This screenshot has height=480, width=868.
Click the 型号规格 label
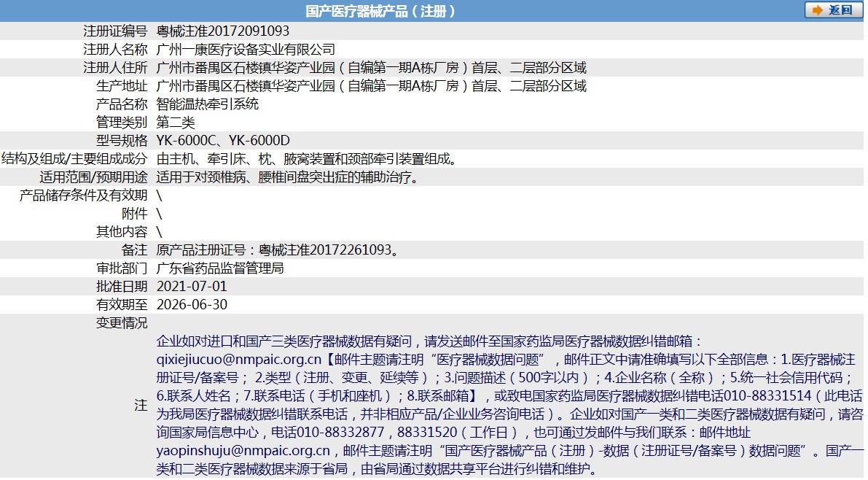pyautogui.click(x=122, y=141)
